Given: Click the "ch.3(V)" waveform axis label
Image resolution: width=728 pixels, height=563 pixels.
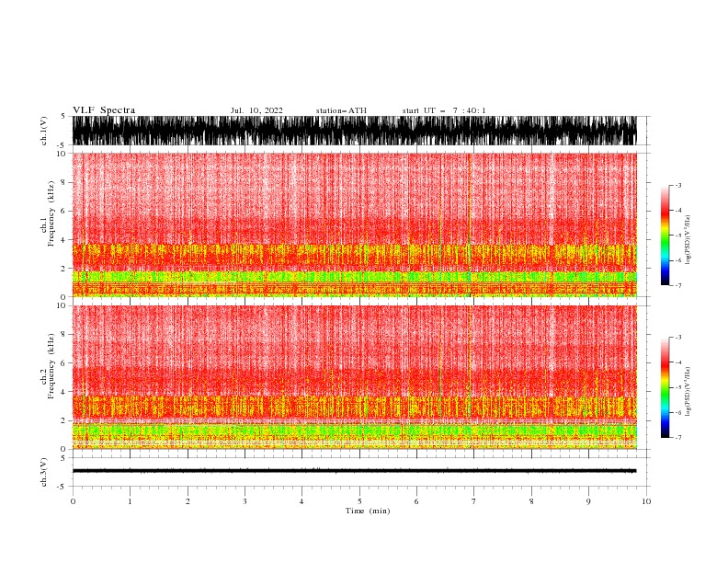Looking at the screenshot, I should click(x=44, y=472).
